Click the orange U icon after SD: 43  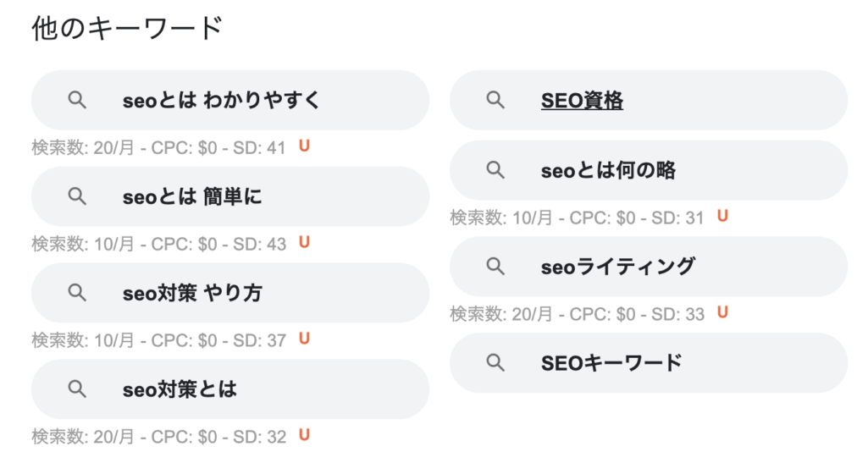point(305,243)
